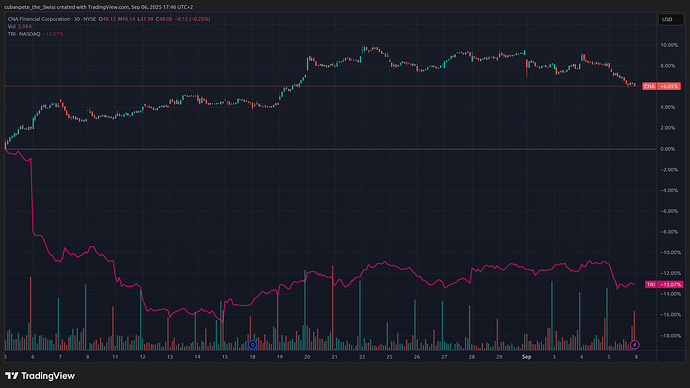Select the Vol 5.98K indicator legend
Image resolution: width=690 pixels, height=388 pixels.
coord(20,26)
